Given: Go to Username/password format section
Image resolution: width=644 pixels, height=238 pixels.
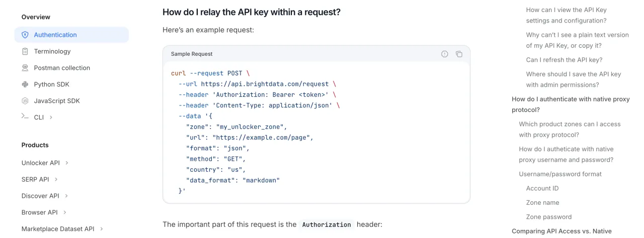Looking at the screenshot, I should tap(560, 174).
